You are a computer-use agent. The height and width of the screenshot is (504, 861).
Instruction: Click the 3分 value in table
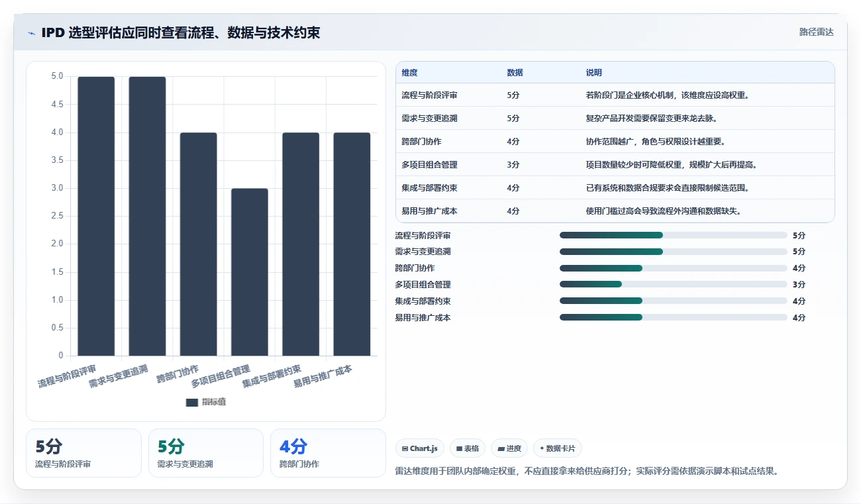click(x=513, y=165)
